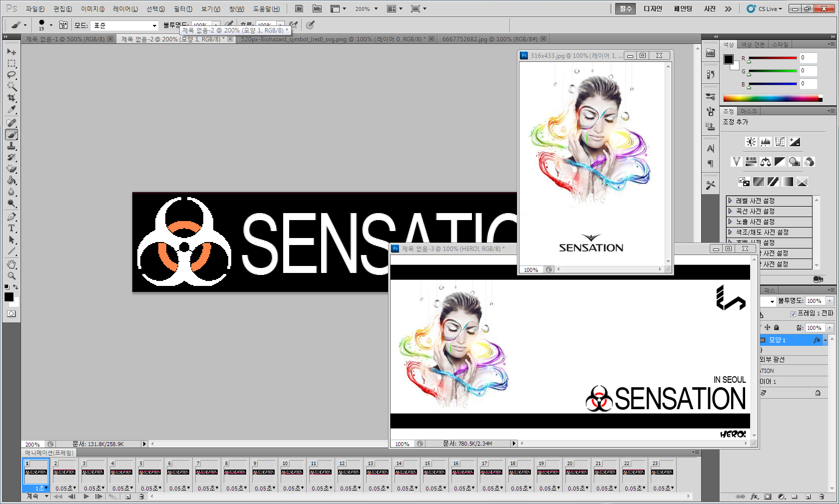This screenshot has height=504, width=839.
Task: Select the Hand tool
Action: [x=11, y=264]
